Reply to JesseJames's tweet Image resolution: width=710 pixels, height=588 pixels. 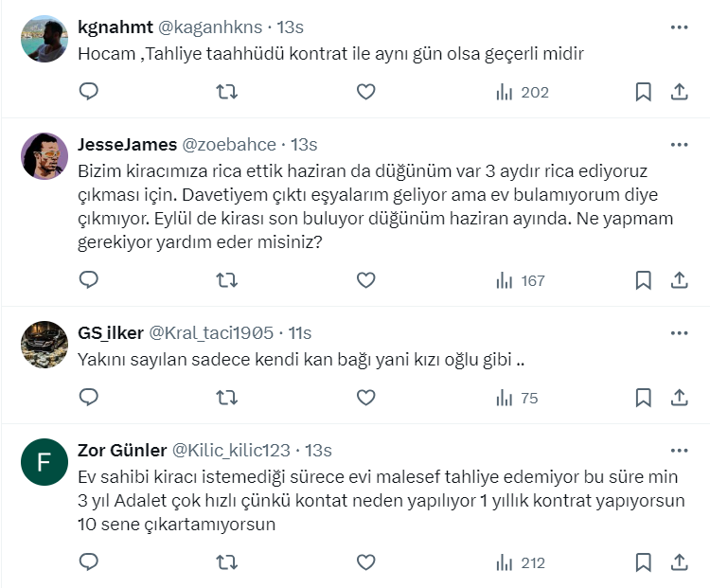[x=88, y=280]
